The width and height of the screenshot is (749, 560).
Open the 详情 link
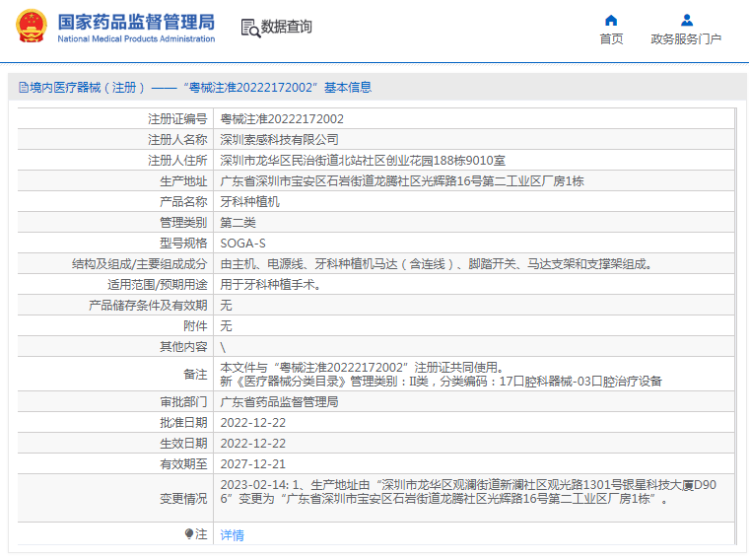tap(233, 534)
